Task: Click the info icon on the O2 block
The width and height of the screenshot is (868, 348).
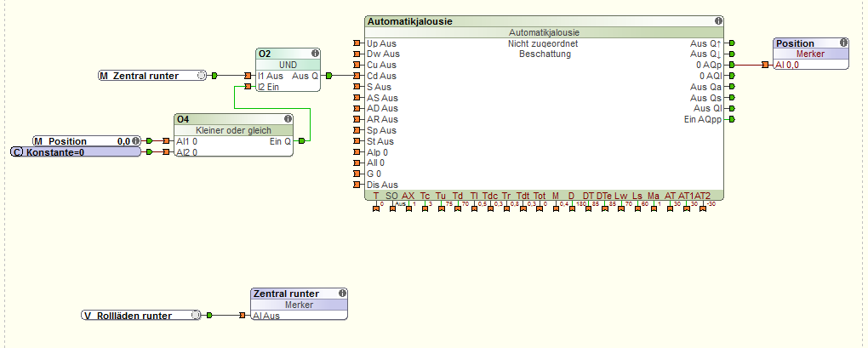Action: click(315, 54)
